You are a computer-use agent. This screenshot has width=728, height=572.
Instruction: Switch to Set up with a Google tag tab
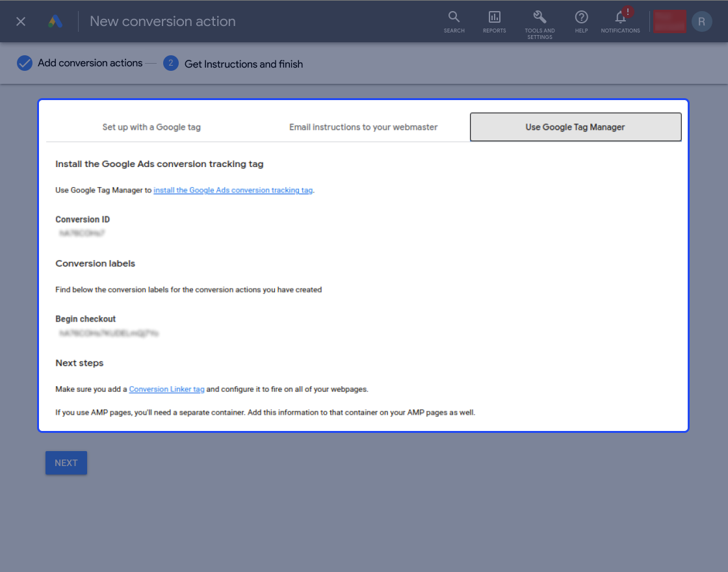click(151, 127)
